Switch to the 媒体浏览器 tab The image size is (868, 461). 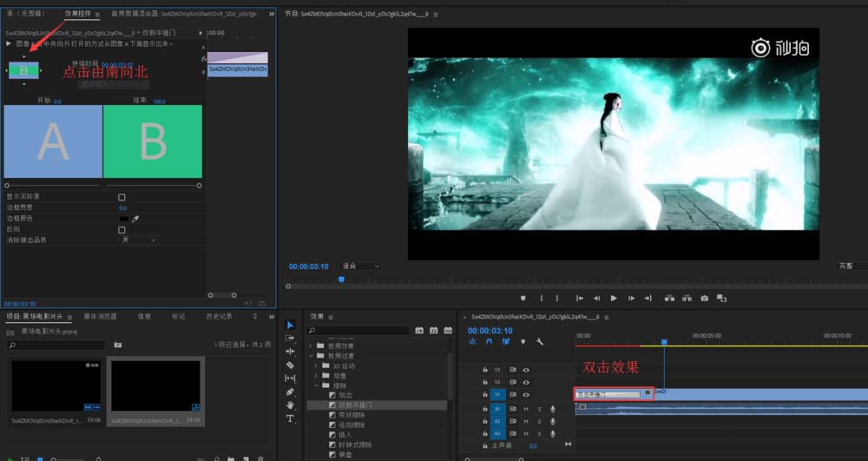pos(100,317)
